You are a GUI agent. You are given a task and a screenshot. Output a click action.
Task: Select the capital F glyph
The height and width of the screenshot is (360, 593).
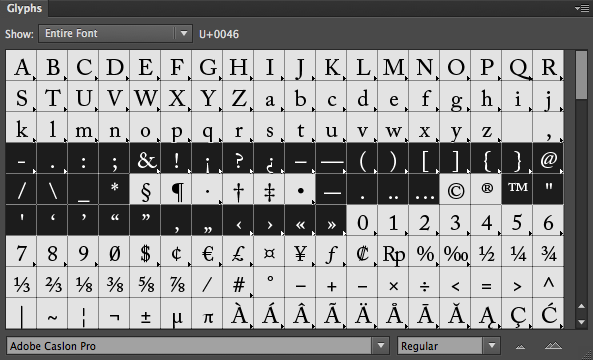click(176, 65)
